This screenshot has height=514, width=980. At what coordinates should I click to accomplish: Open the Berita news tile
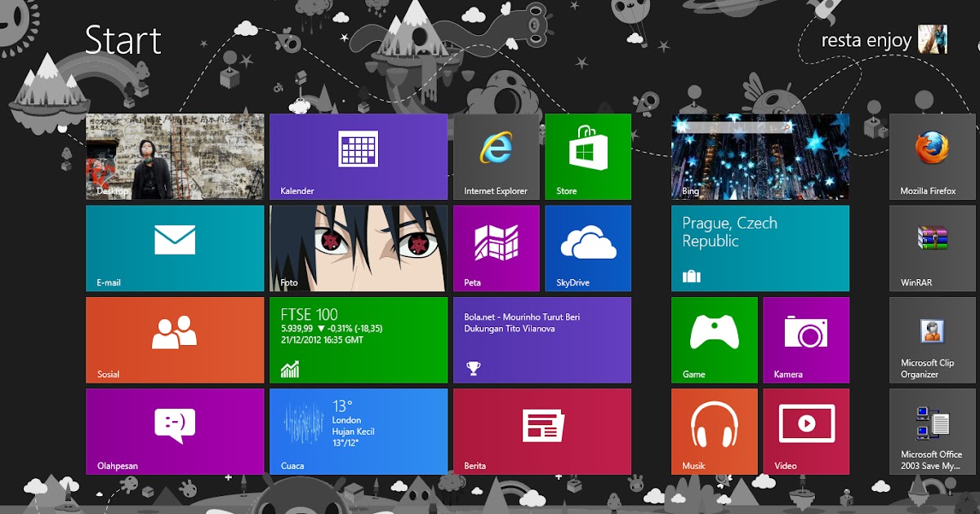tap(542, 432)
